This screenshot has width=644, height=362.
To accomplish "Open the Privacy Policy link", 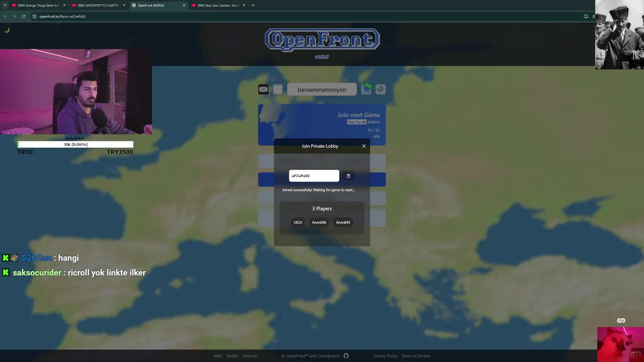I will pos(385,356).
